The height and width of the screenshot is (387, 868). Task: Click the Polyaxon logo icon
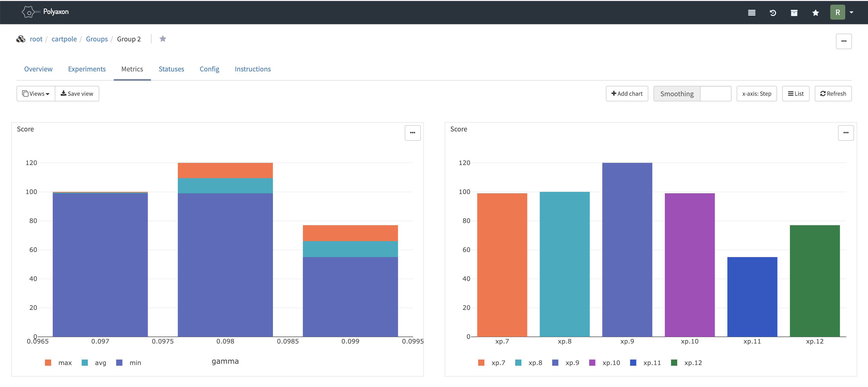(29, 12)
